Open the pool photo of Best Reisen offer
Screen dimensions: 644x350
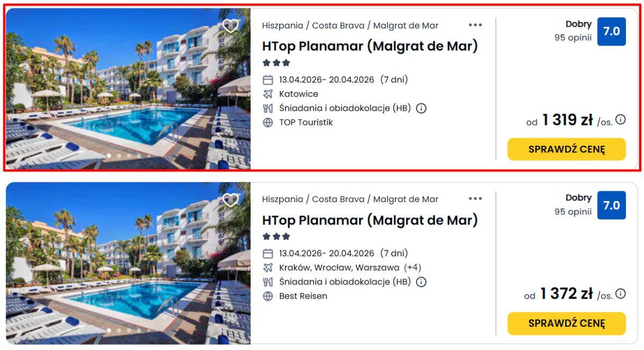click(128, 263)
